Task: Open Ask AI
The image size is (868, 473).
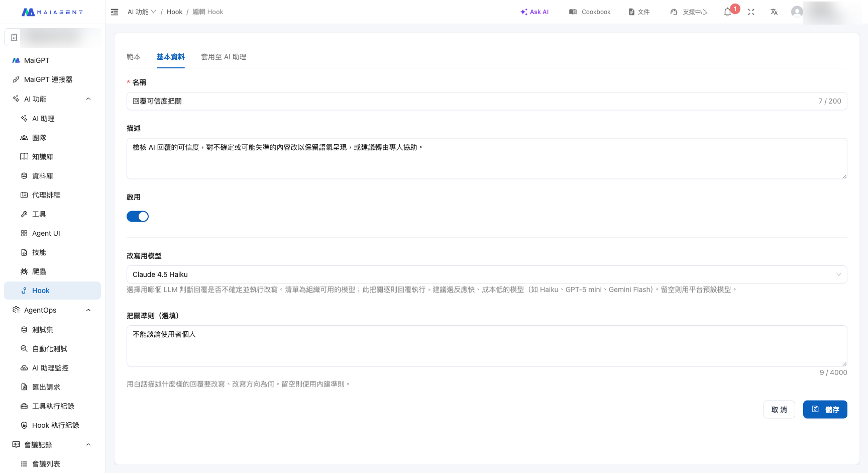Action: (534, 12)
